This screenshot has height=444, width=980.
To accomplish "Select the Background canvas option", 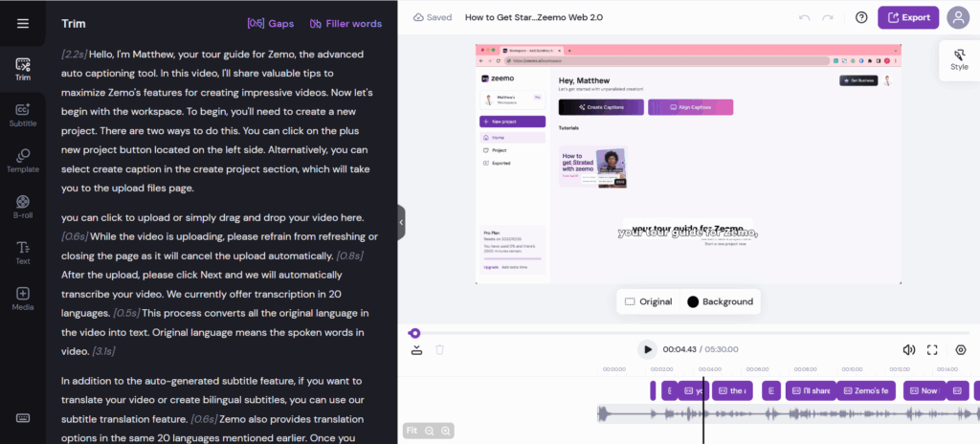I will click(720, 301).
